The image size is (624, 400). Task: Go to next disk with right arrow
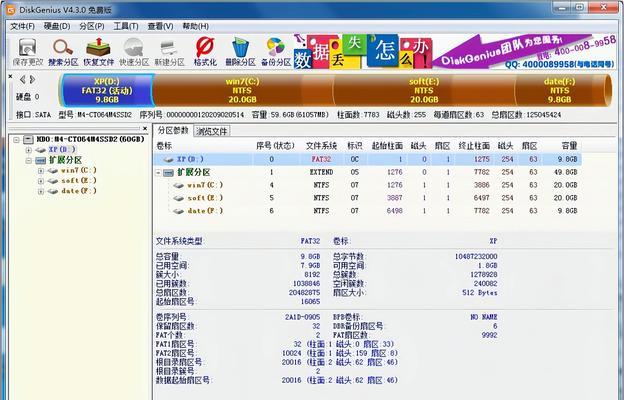click(32, 80)
